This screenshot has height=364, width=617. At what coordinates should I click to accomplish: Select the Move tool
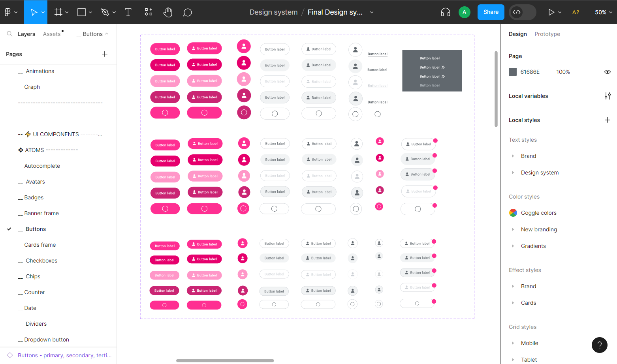34,12
